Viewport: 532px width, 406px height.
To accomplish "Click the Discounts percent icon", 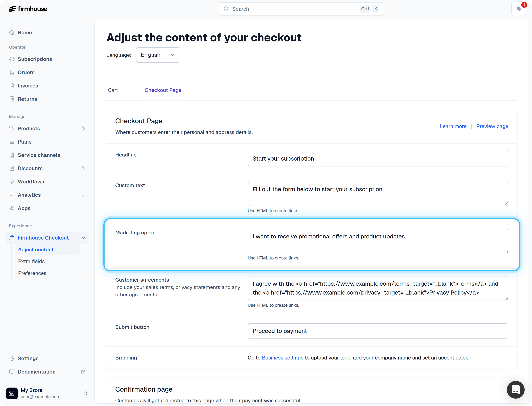I will 12,168.
